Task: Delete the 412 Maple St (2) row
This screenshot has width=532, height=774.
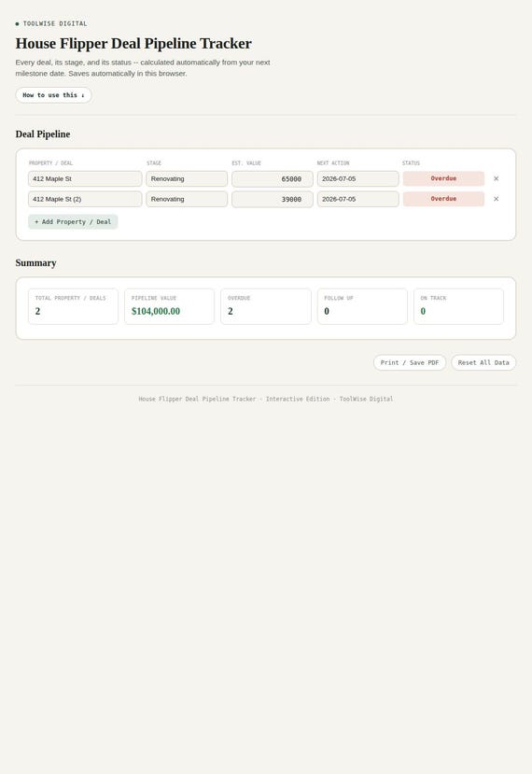Action: click(x=496, y=199)
